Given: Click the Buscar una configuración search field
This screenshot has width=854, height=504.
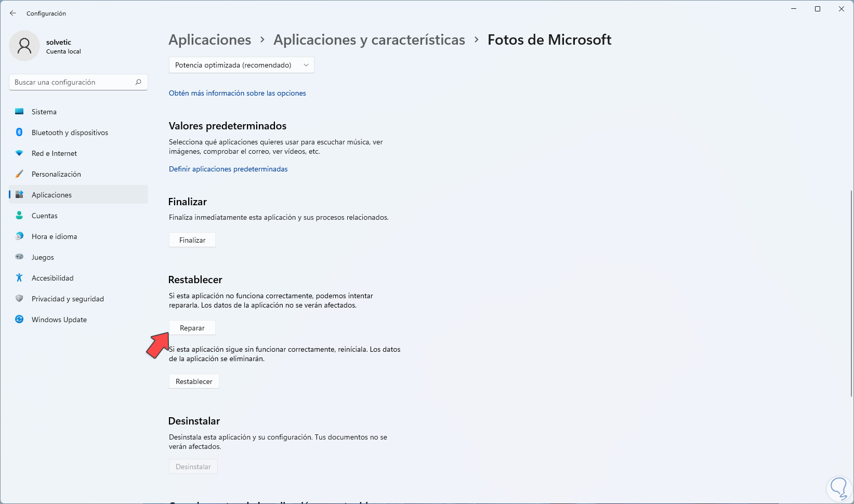Looking at the screenshot, I should (78, 82).
